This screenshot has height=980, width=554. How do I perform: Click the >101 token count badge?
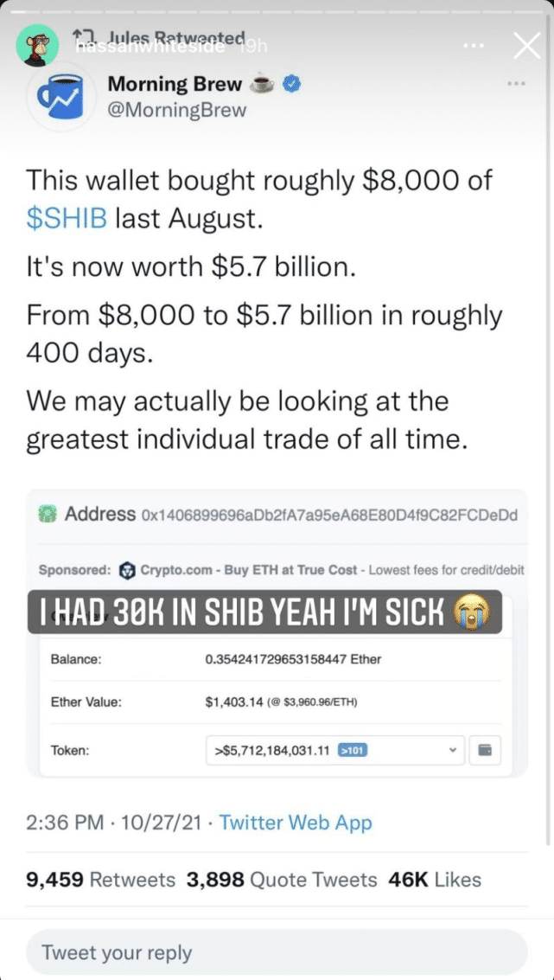click(353, 750)
